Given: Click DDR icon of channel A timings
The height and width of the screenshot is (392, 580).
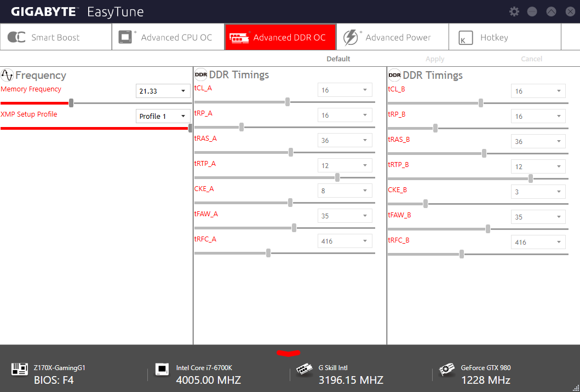Looking at the screenshot, I should point(201,74).
